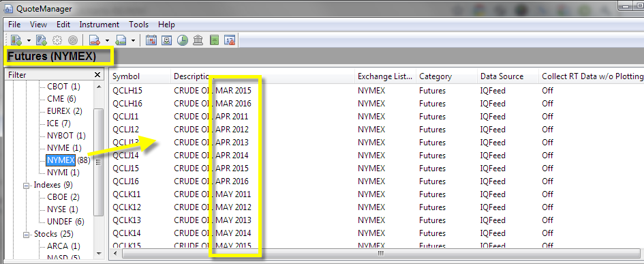Collapse the Stocks (25) tree node
The height and width of the screenshot is (264, 644).
point(27,235)
